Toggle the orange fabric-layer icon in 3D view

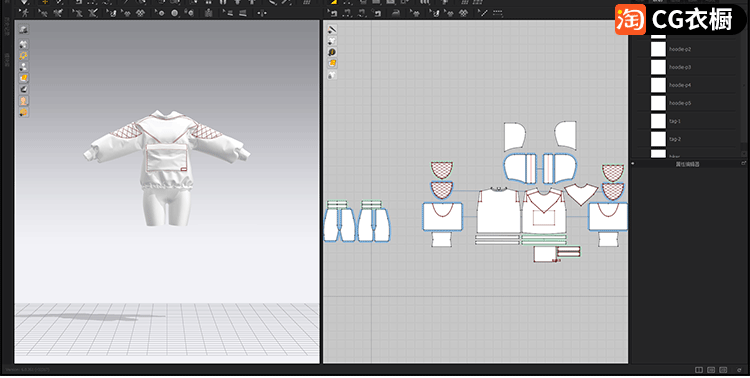click(23, 78)
